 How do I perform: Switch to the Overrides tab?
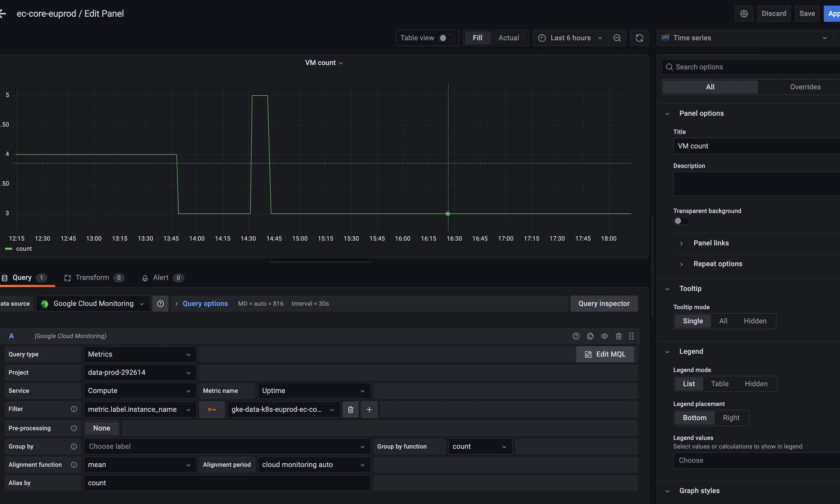click(x=805, y=87)
